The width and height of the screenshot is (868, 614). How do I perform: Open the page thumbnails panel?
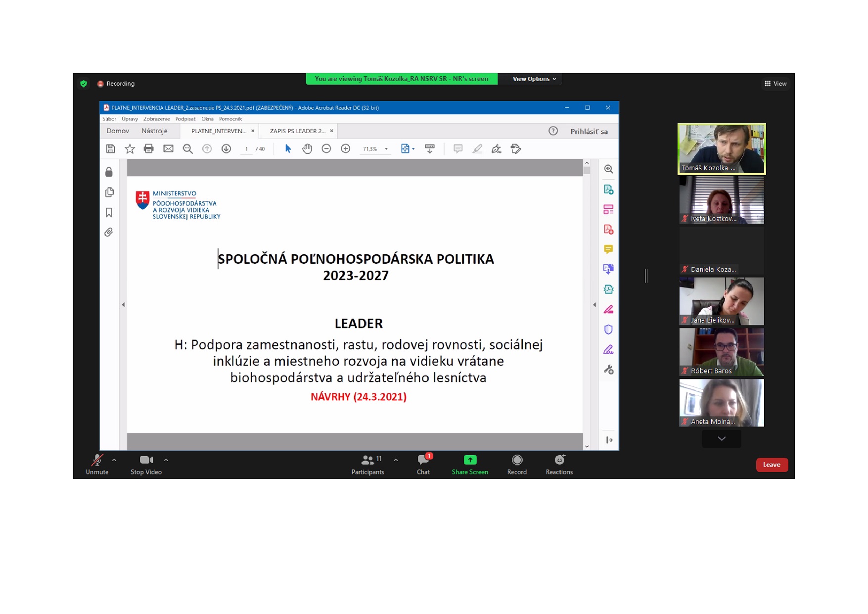pos(109,192)
